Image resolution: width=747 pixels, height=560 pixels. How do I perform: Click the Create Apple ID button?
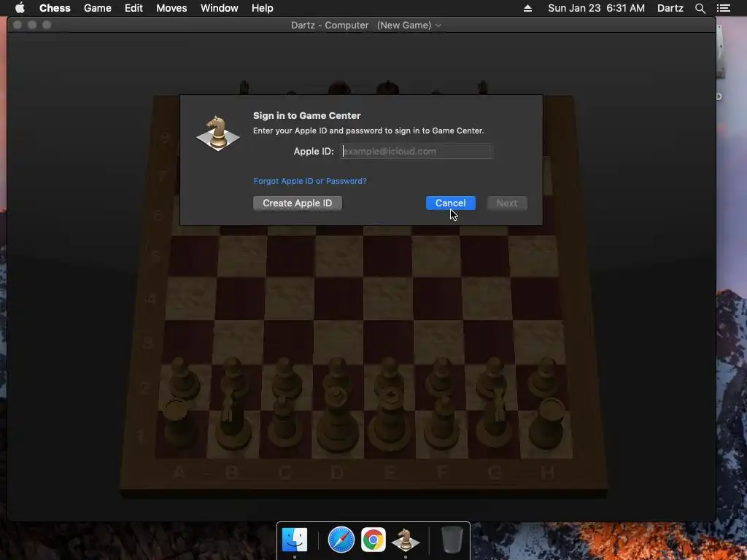298,203
